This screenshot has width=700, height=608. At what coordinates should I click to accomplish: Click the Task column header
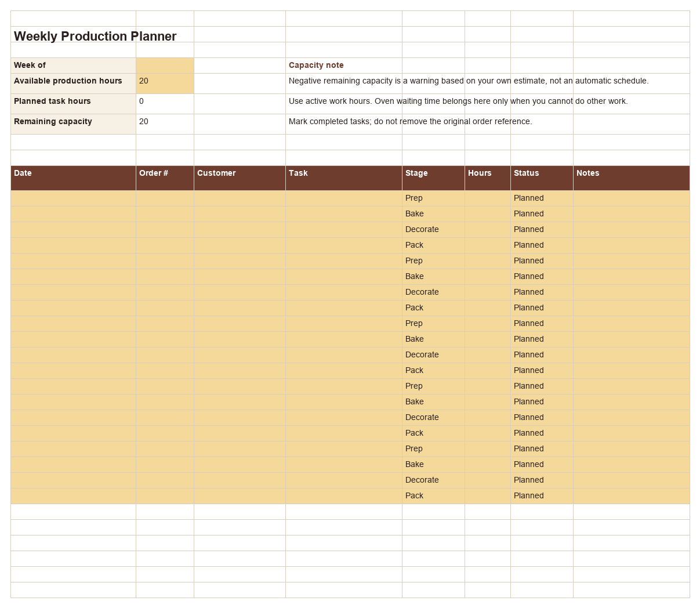coord(343,178)
